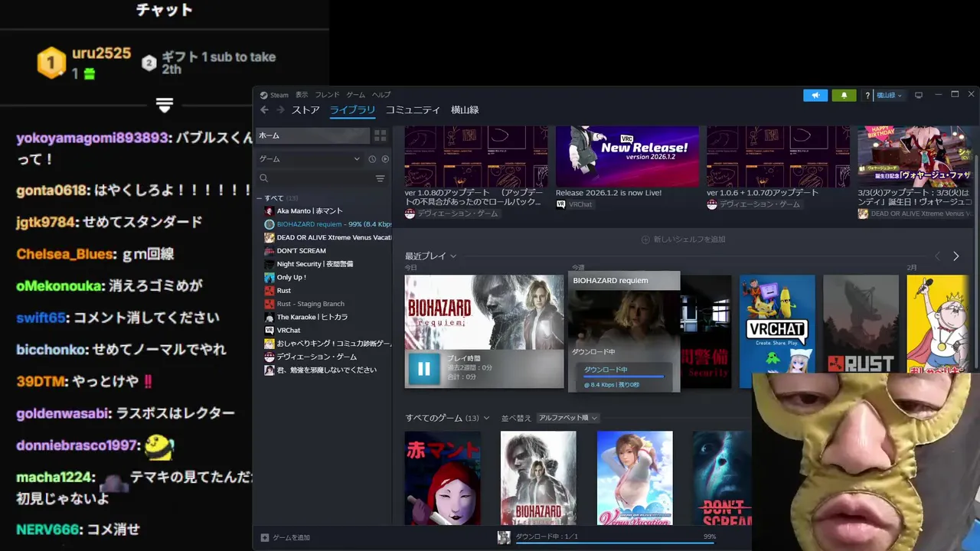Image resolution: width=980 pixels, height=551 pixels.
Task: Open the 横山緑 profile tab
Action: [x=465, y=110]
